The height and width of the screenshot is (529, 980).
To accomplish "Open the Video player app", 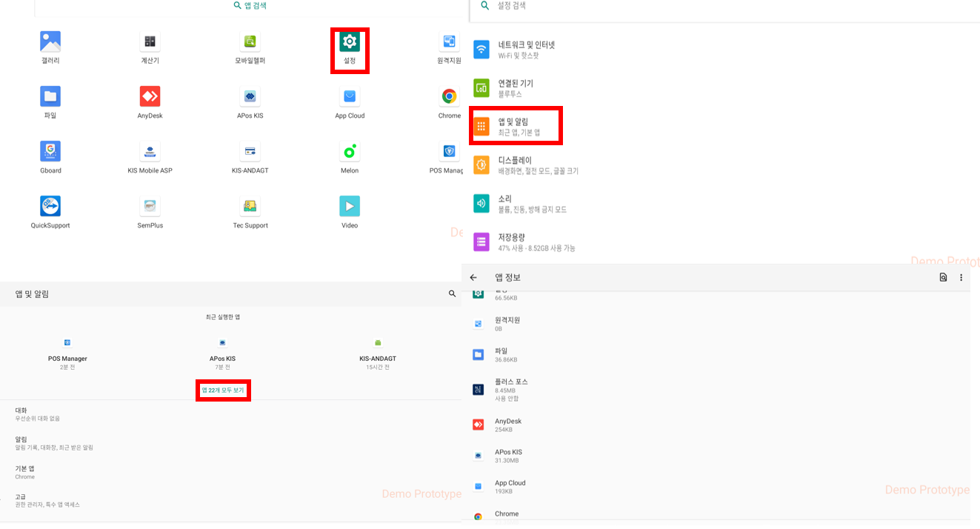I will 350,207.
